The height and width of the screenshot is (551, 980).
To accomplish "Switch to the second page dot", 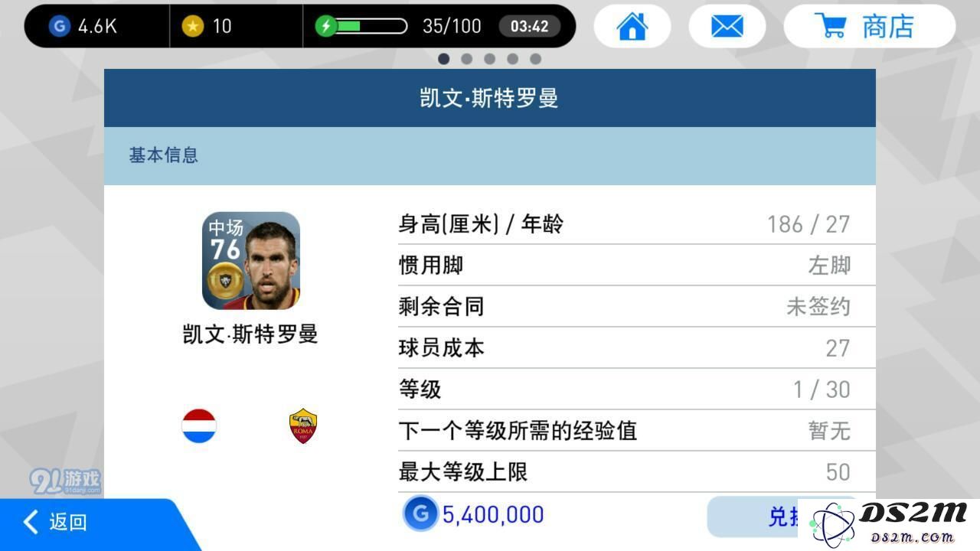I will pyautogui.click(x=467, y=59).
